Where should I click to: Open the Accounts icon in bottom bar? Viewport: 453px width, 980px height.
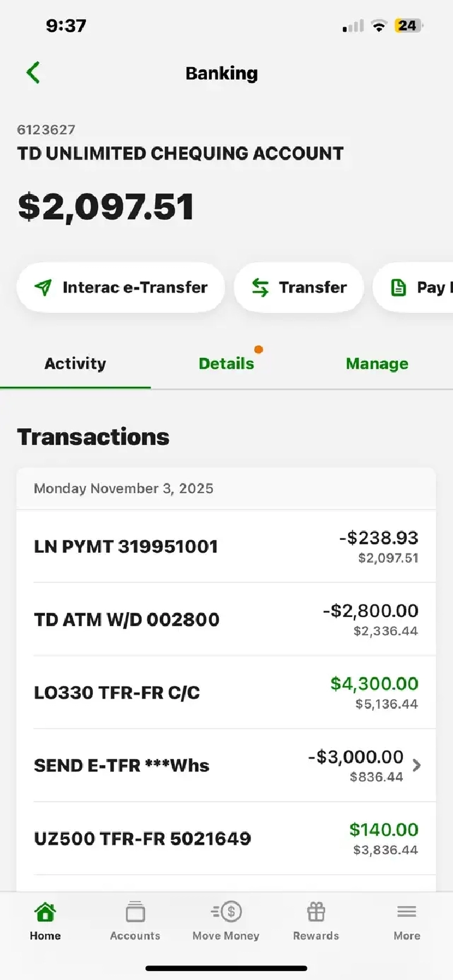tap(135, 912)
